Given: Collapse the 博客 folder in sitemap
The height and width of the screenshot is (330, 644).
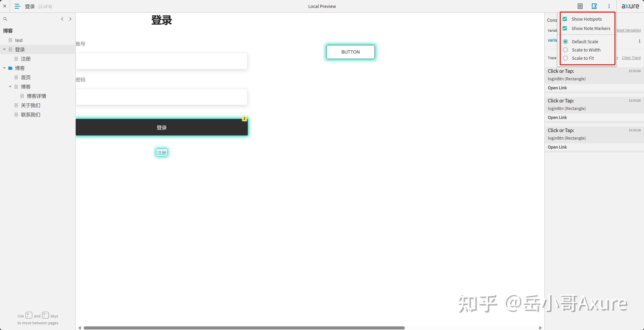Looking at the screenshot, I should tap(4, 68).
